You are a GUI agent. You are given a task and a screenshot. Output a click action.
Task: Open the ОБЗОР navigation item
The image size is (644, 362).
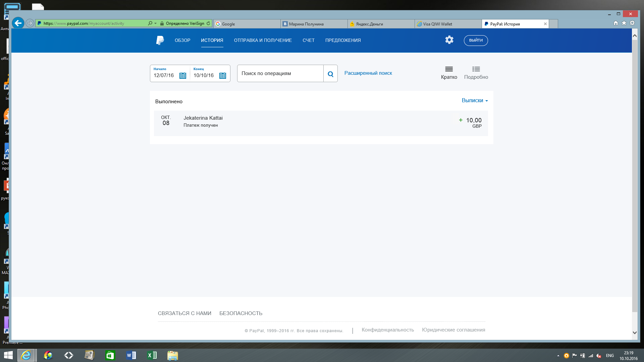pyautogui.click(x=182, y=40)
